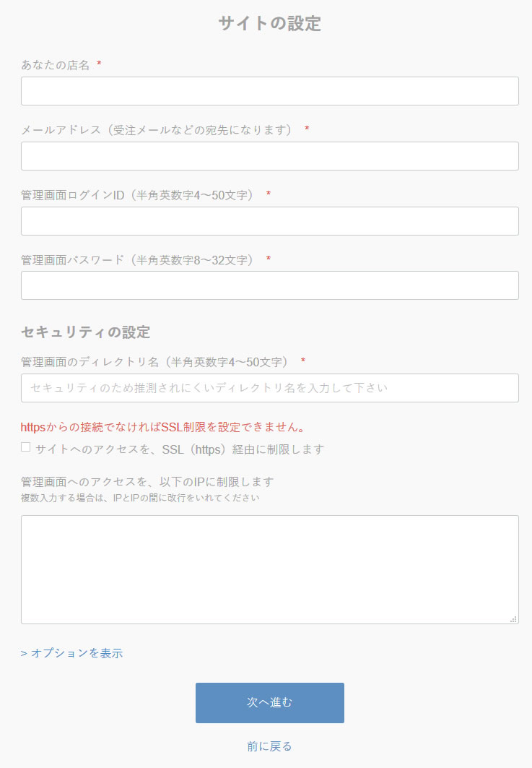
Task: Click the サイトの設定 page heading
Action: point(269,23)
